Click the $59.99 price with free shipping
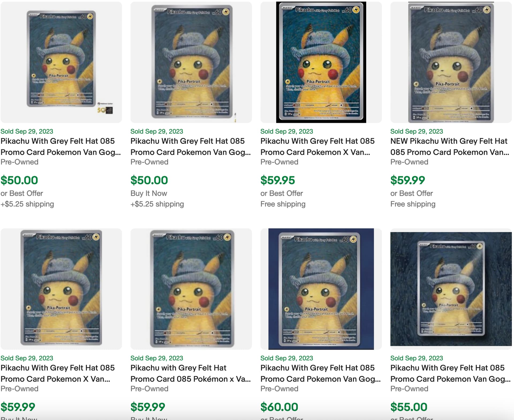The image size is (514, 420). coord(407,180)
